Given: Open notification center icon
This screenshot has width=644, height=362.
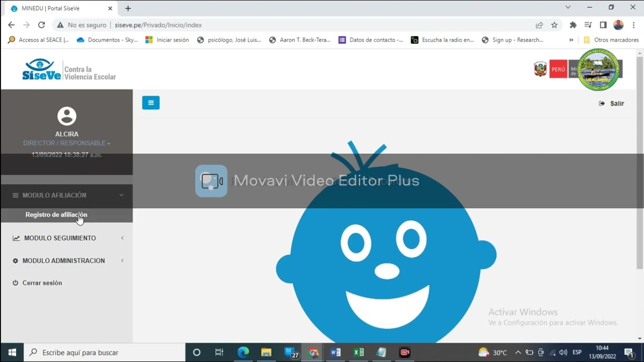Looking at the screenshot, I should click(628, 352).
